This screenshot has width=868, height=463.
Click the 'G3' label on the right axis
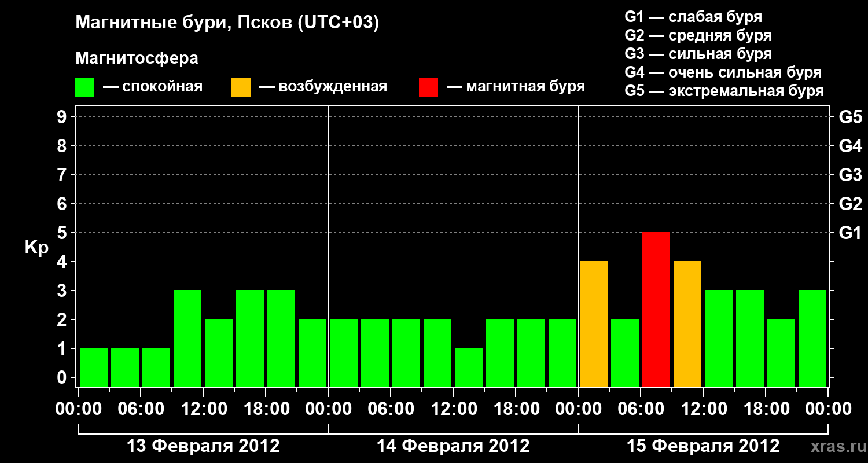[850, 175]
